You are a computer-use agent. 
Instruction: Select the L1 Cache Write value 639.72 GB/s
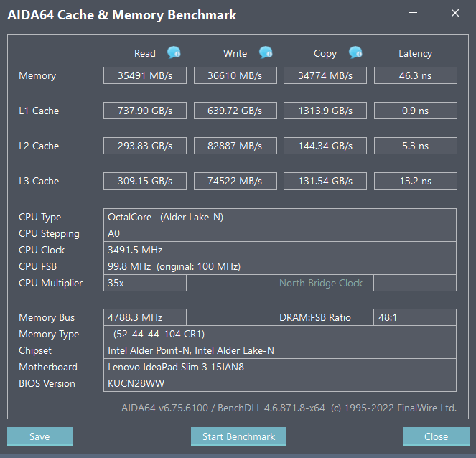235,111
